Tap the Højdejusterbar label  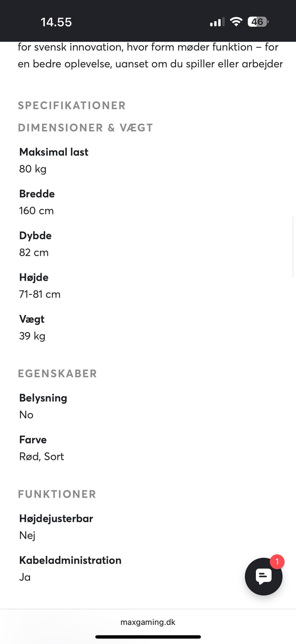56,518
